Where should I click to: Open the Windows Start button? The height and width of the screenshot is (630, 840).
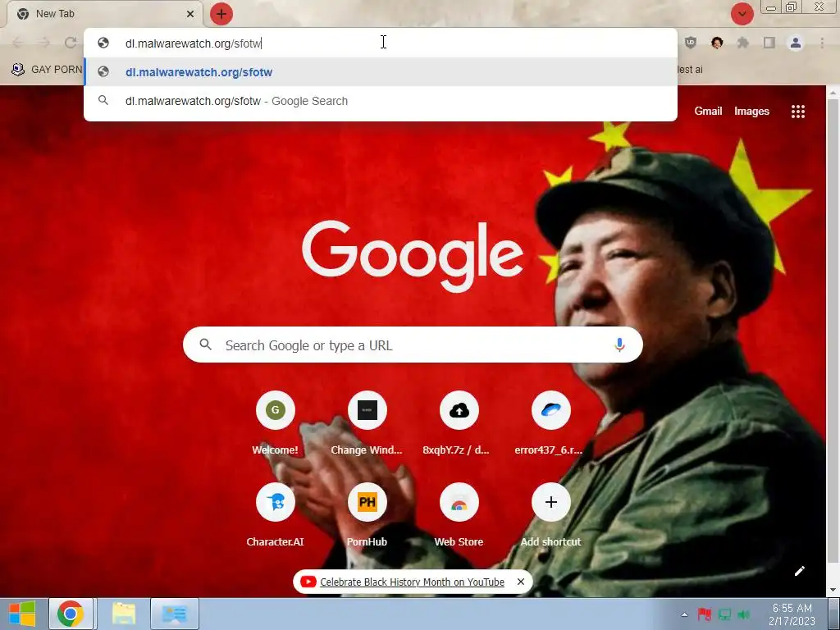tap(22, 614)
